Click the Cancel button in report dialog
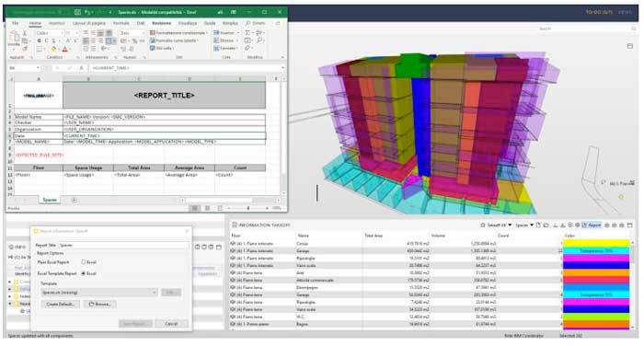The image size is (644, 346). point(171,324)
